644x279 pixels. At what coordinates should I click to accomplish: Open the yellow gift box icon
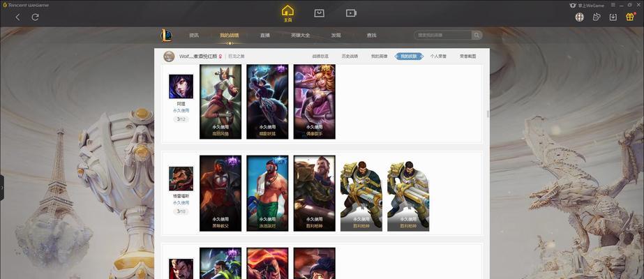[x=630, y=17]
